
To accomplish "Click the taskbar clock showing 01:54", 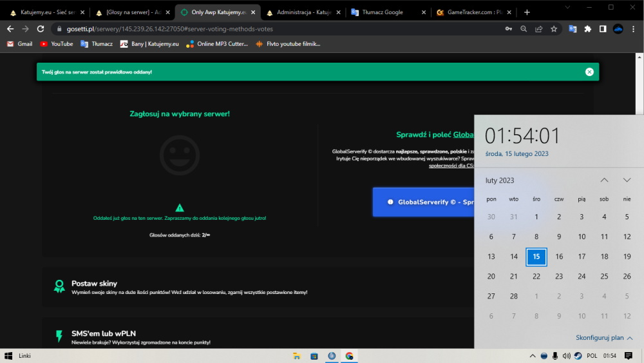I will click(x=609, y=356).
